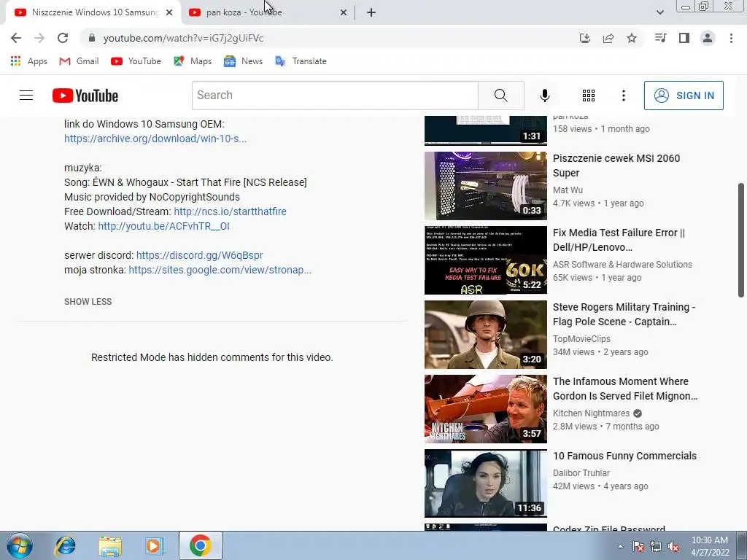Select the Niszczenie Windows 10 Samsung tab
The width and height of the screenshot is (747, 560).
[x=93, y=12]
